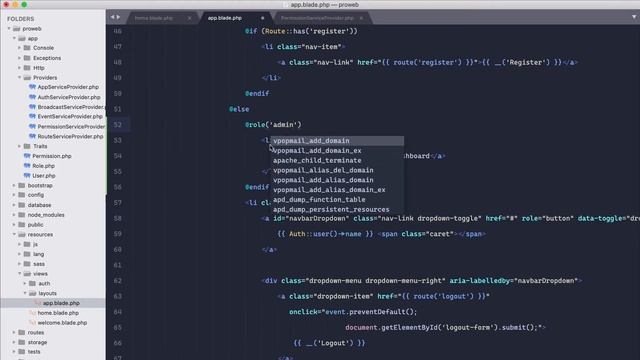Screen dimensions: 640x360
Task: Click the sass folder icon
Action: pos(27,264)
